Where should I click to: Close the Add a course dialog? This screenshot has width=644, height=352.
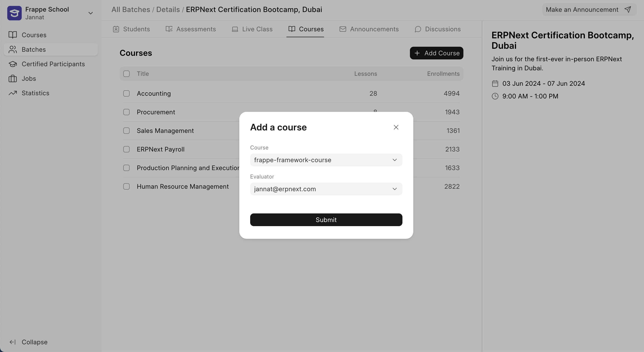pos(396,127)
